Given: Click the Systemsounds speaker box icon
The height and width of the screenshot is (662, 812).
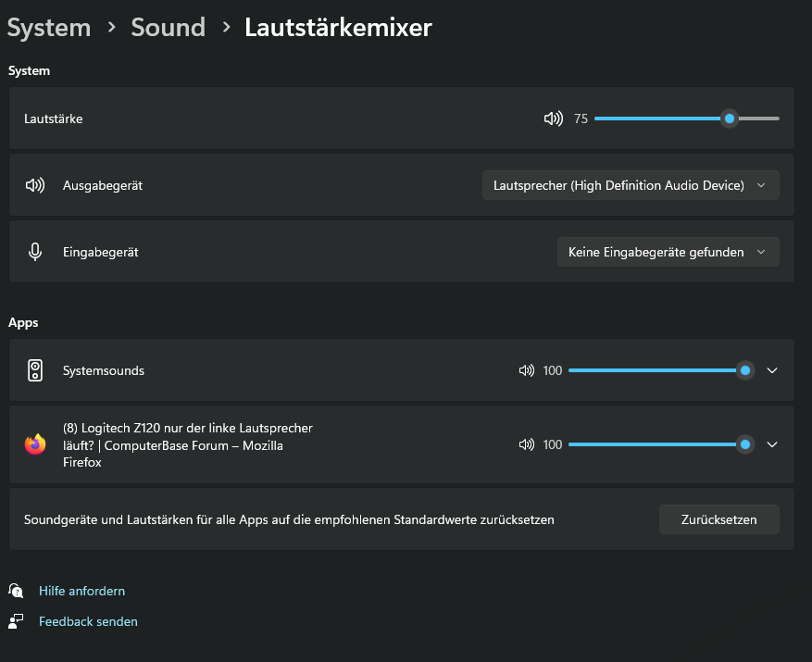Looking at the screenshot, I should point(35,370).
